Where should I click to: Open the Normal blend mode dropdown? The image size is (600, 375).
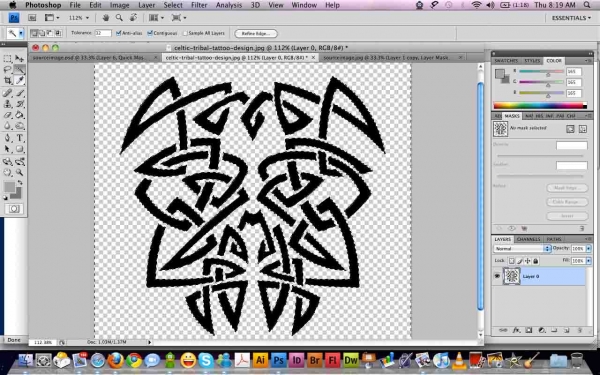(x=522, y=248)
